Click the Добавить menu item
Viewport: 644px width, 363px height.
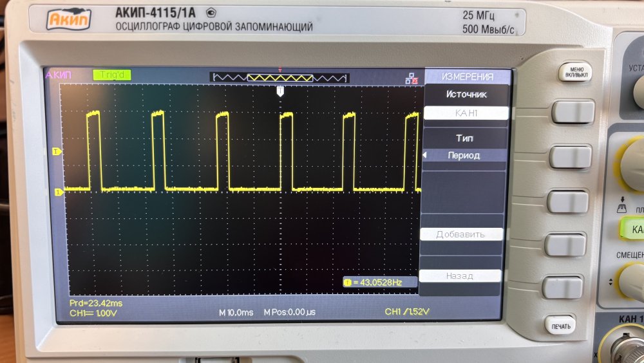click(x=460, y=234)
